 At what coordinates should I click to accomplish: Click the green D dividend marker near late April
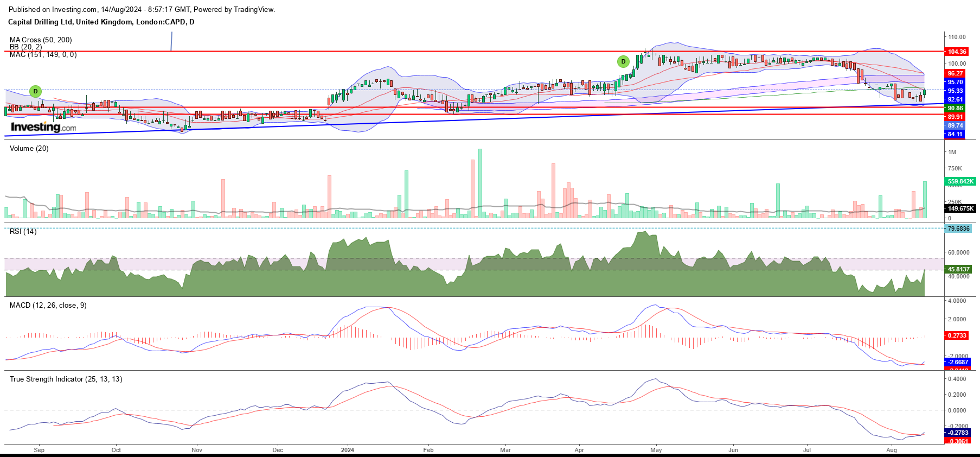pos(623,61)
